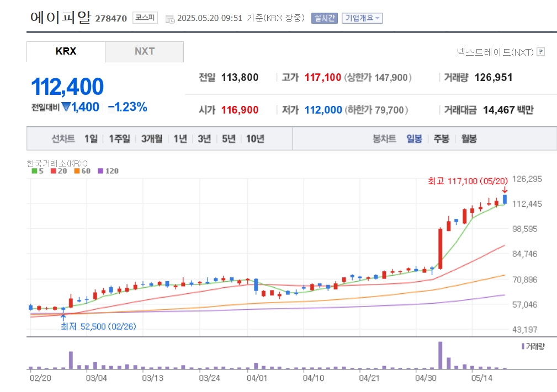Image resolution: width=557 pixels, height=392 pixels.
Task: Select the KRX tab
Action: point(66,51)
